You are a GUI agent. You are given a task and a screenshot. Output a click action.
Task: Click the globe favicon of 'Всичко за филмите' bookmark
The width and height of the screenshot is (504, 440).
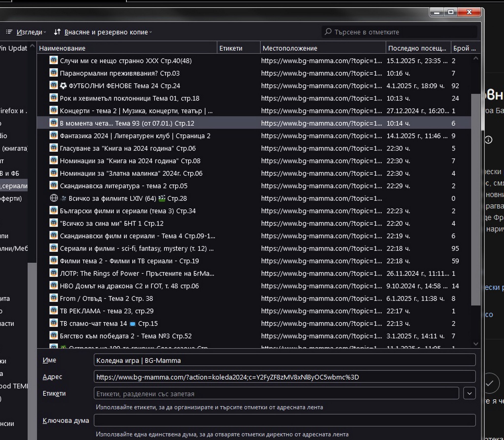[x=54, y=198]
